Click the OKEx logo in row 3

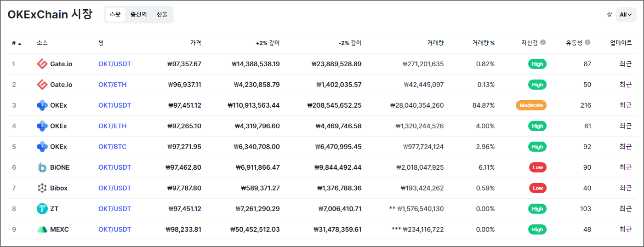pos(42,105)
